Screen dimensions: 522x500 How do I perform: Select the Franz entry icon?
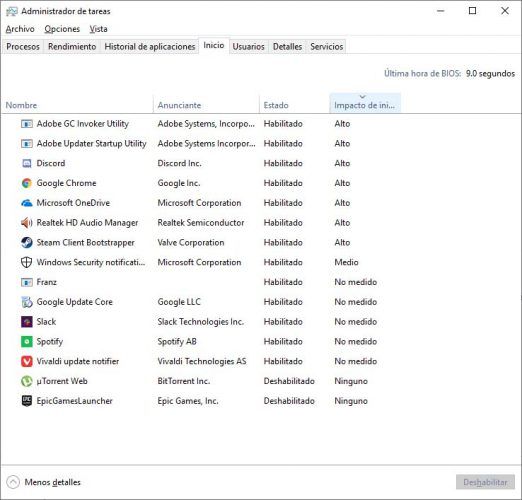(x=27, y=282)
